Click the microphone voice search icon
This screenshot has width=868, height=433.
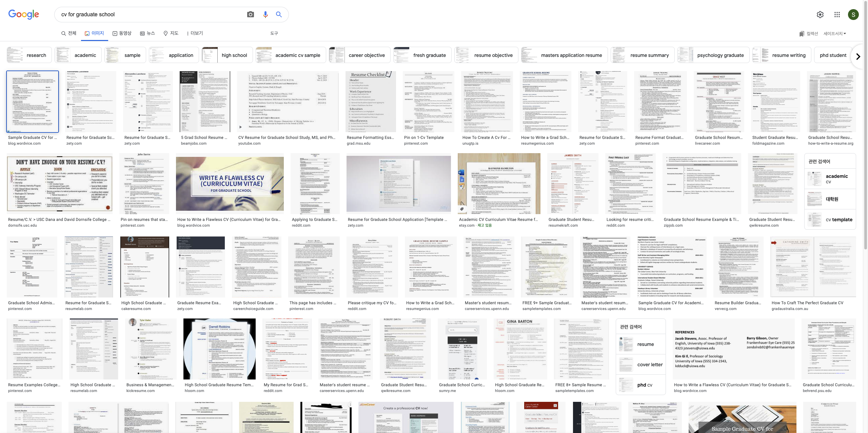(x=265, y=14)
